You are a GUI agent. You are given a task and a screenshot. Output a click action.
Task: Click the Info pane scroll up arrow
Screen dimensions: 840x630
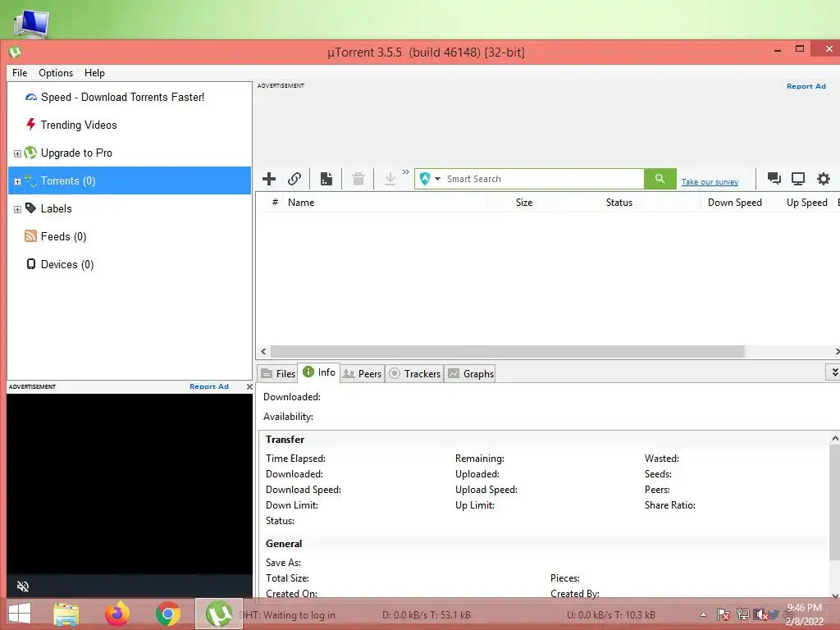pyautogui.click(x=834, y=438)
